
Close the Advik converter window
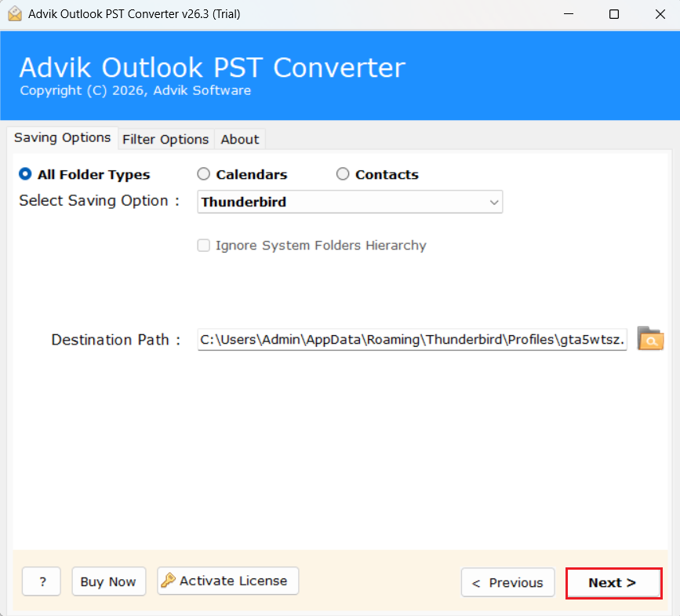(x=660, y=14)
